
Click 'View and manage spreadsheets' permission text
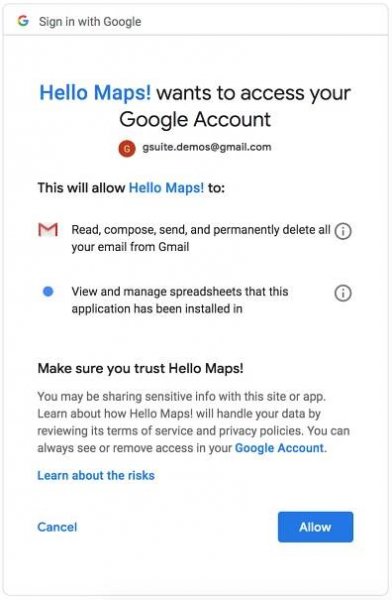[180, 300]
